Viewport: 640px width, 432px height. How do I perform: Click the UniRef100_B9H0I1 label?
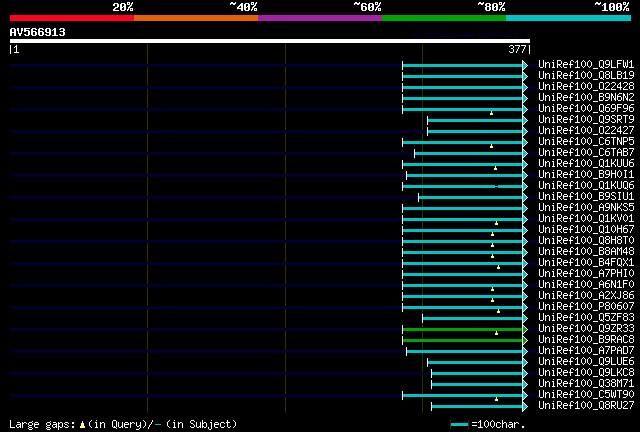click(586, 174)
